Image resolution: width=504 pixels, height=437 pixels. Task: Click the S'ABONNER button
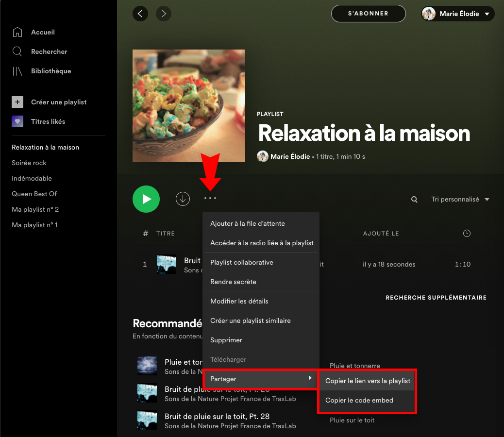coord(368,14)
